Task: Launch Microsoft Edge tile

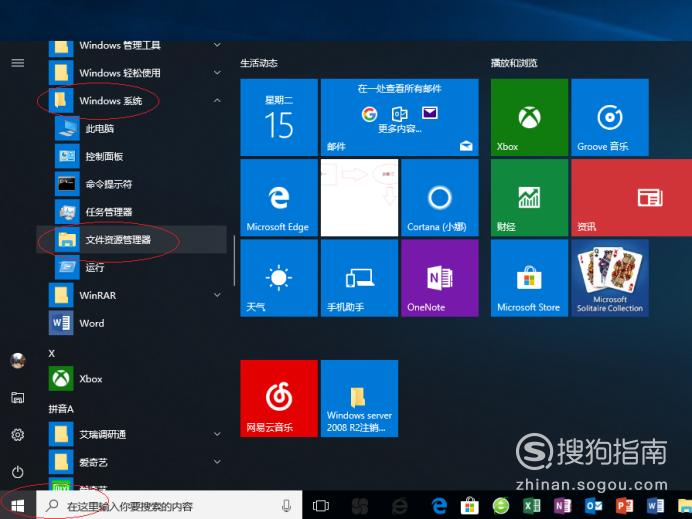Action: pyautogui.click(x=279, y=198)
